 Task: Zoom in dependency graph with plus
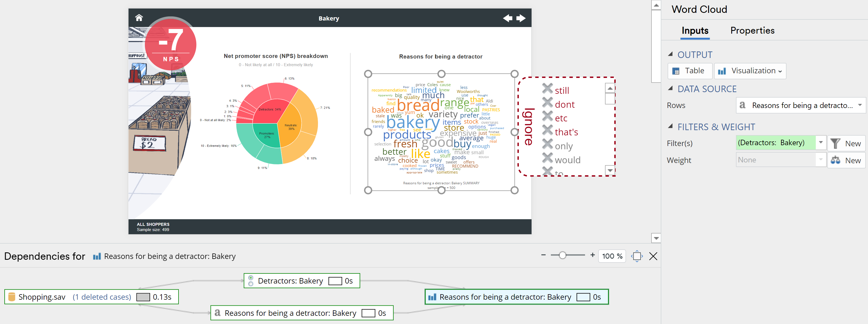(x=592, y=255)
